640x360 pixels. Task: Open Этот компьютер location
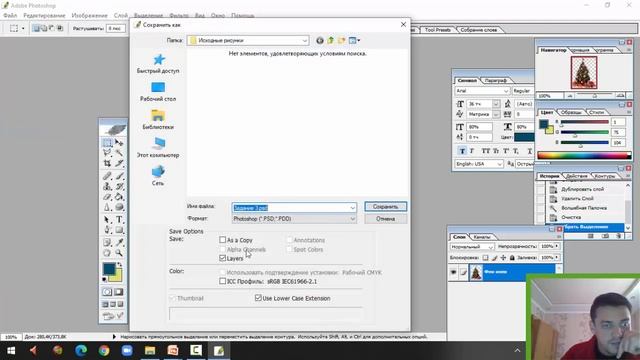(158, 148)
